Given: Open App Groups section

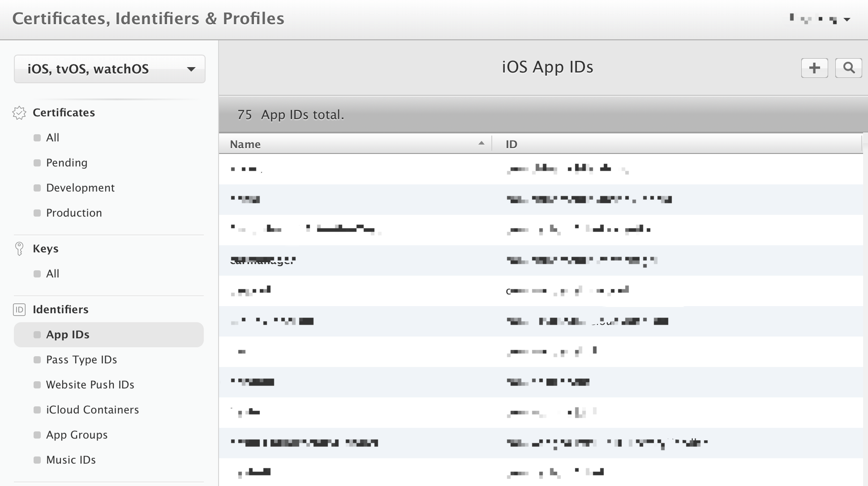Looking at the screenshot, I should 77,435.
